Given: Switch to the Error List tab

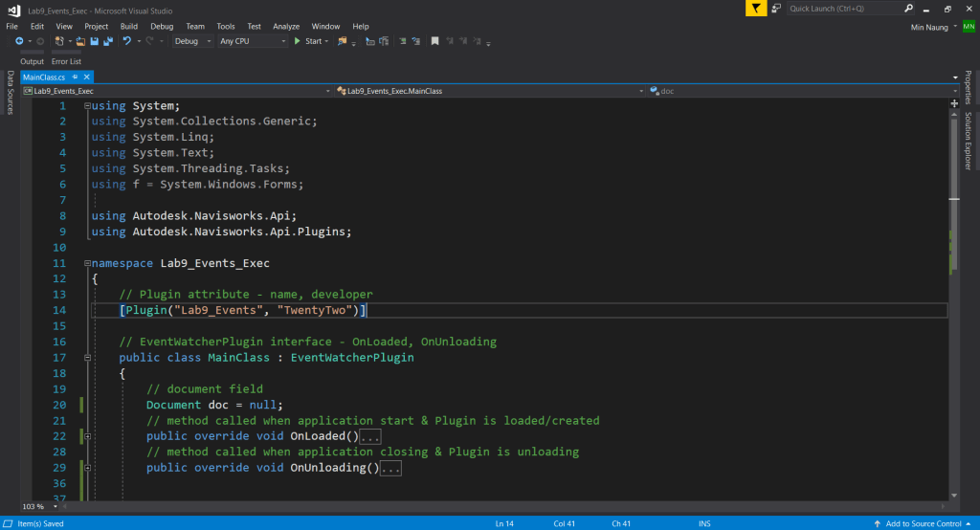Looking at the screenshot, I should point(66,61).
